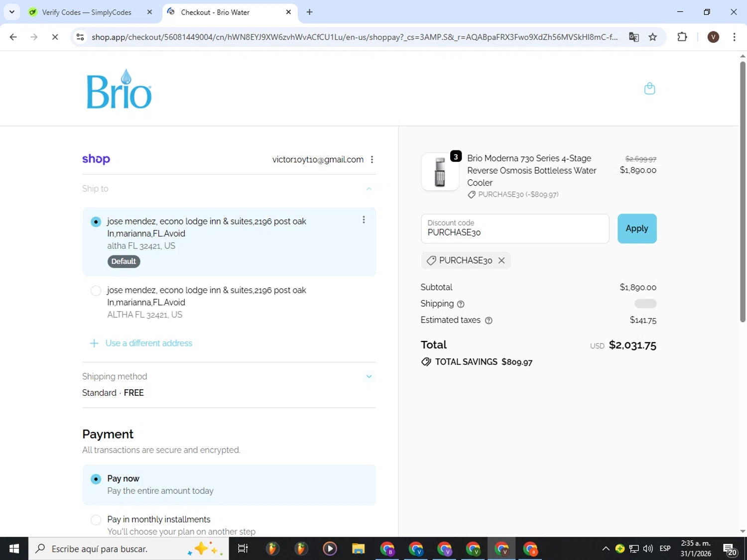This screenshot has width=747, height=560.
Task: Remove the PURCHASE30 discount tag
Action: click(x=501, y=260)
